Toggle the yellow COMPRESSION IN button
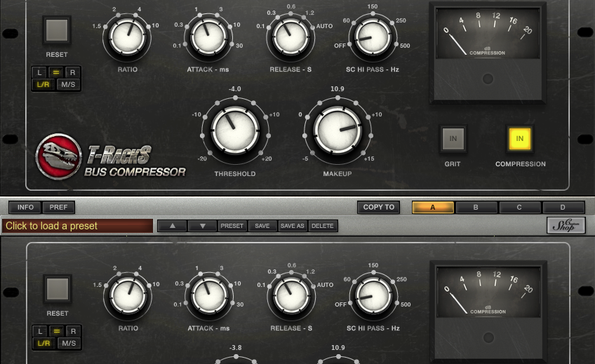 click(520, 139)
